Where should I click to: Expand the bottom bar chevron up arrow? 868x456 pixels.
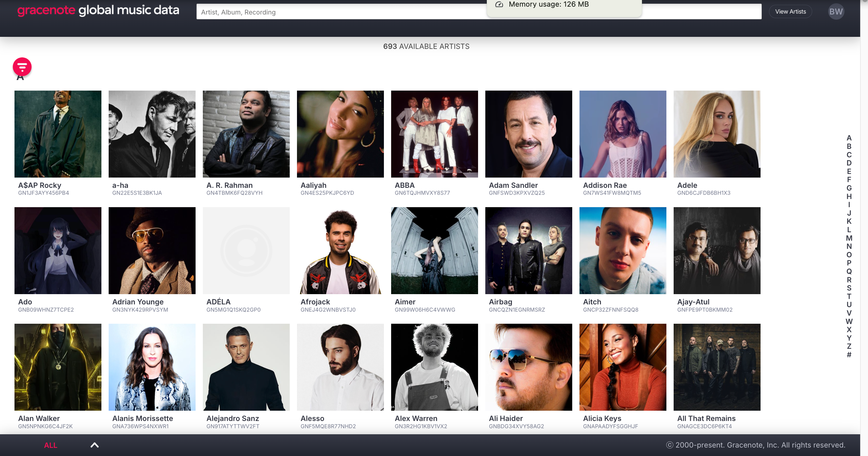click(95, 445)
